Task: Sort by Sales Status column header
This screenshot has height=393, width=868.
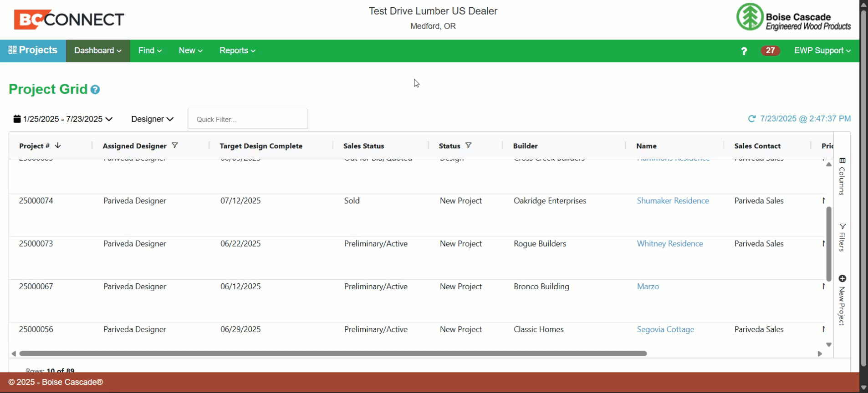Action: 363,146
